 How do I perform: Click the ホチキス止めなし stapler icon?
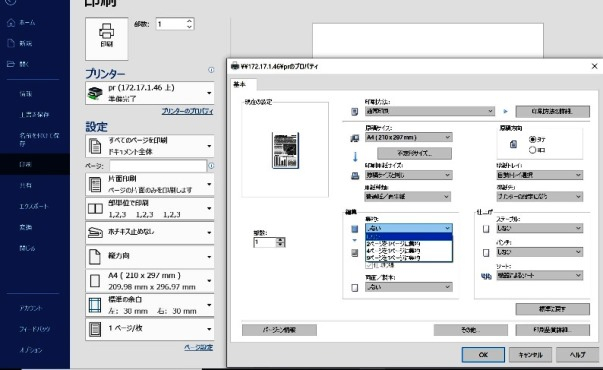pyautogui.click(x=95, y=232)
